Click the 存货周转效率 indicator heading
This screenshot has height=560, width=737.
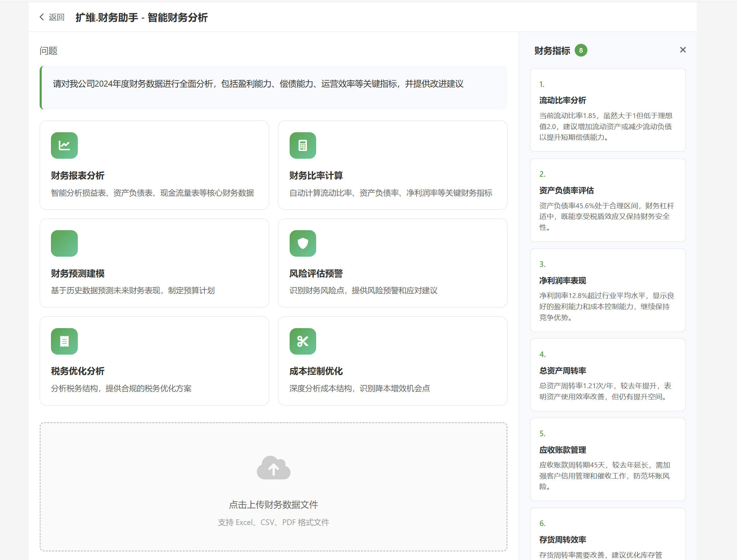click(562, 539)
